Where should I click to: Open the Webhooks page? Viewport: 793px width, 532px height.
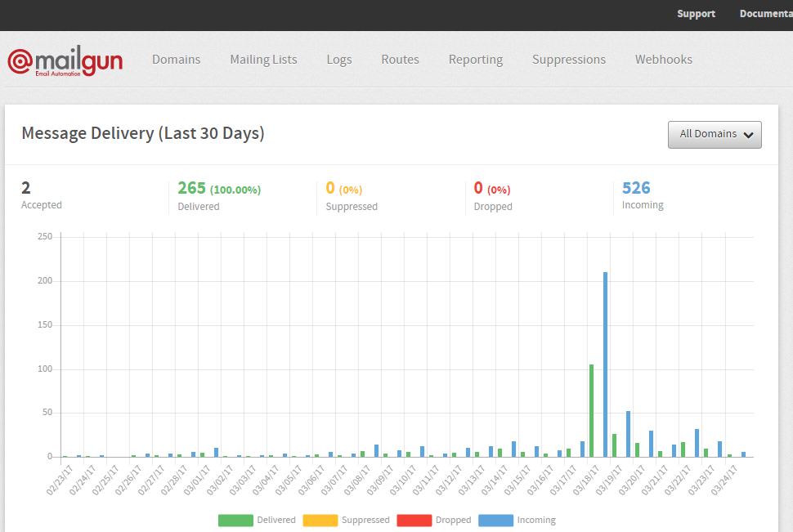(663, 60)
